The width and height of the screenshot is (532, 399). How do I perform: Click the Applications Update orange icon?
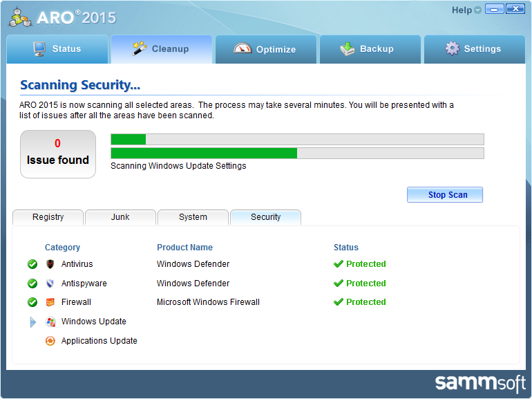(50, 341)
